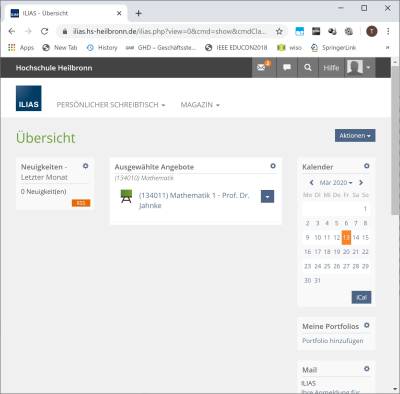Open the user avatar menu
Image resolution: width=400 pixels, height=394 pixels.
click(359, 68)
